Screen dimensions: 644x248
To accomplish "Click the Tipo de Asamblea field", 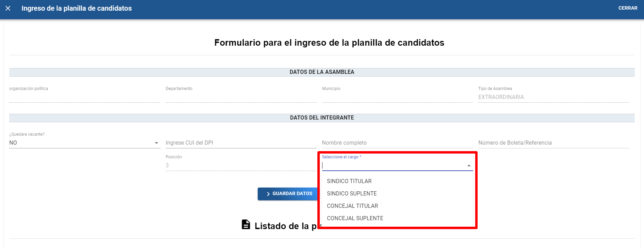I will tap(553, 97).
